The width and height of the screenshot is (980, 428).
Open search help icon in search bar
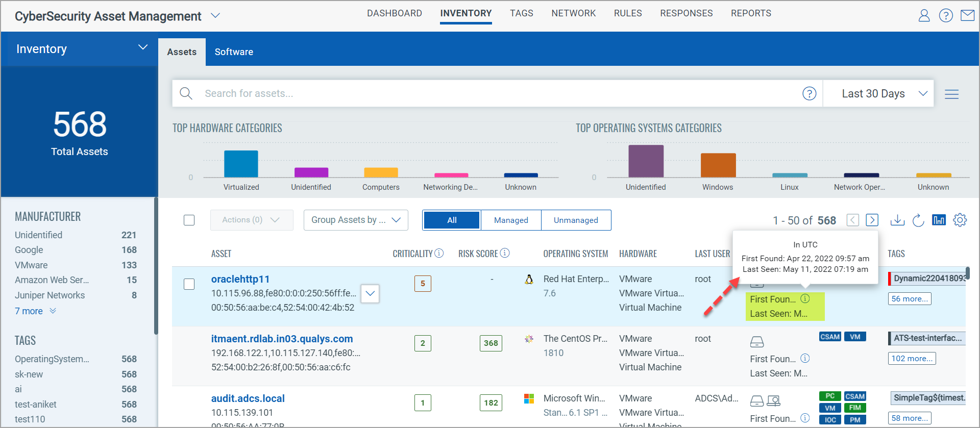coord(809,93)
